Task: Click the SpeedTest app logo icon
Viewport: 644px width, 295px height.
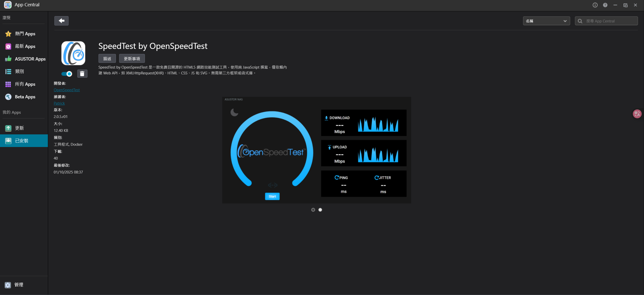Action: coord(73,53)
